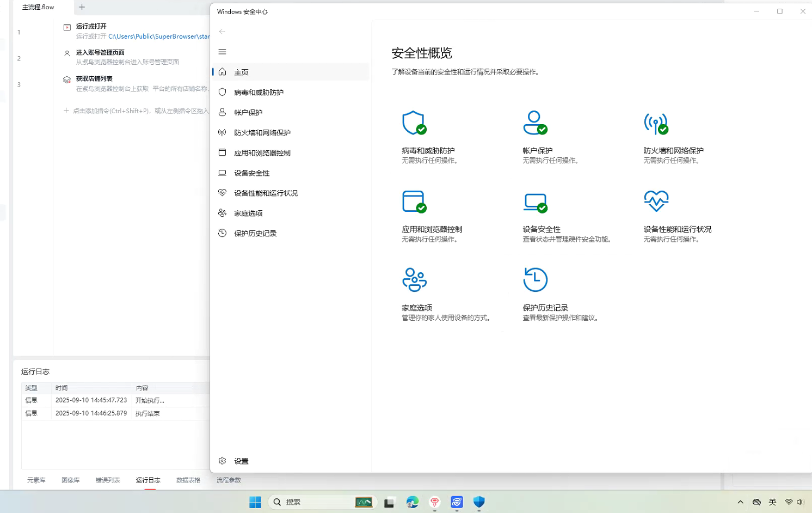Open the red round app icon in taskbar
Screen dimensions: 812x513
pos(434,502)
